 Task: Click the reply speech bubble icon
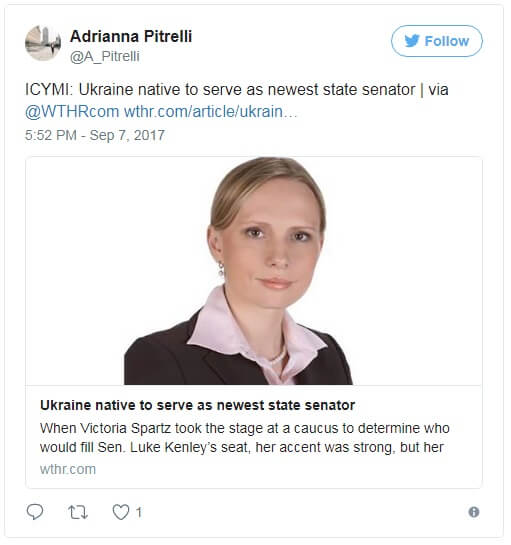pos(35,511)
